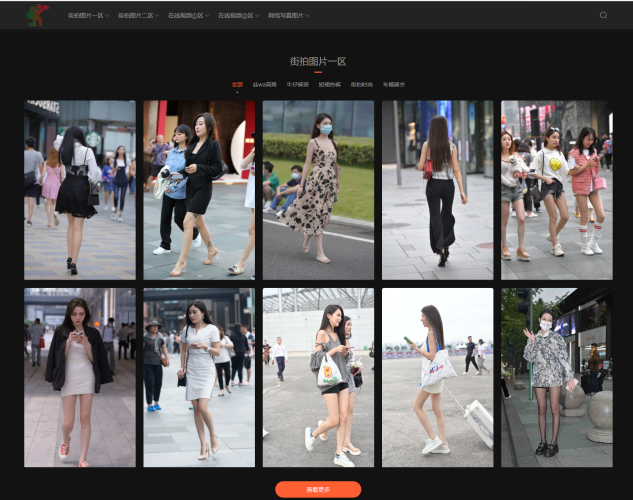Click the orange 查看更多 button
The image size is (633, 500).
[318, 490]
